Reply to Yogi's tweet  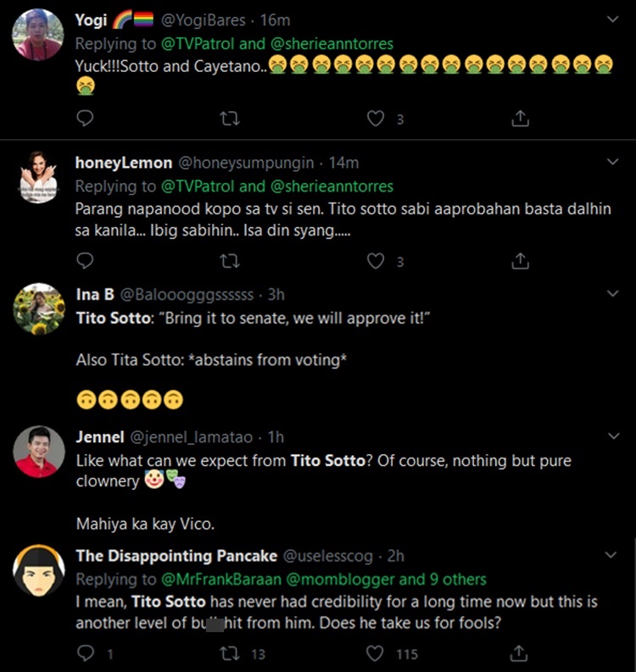pos(85,119)
